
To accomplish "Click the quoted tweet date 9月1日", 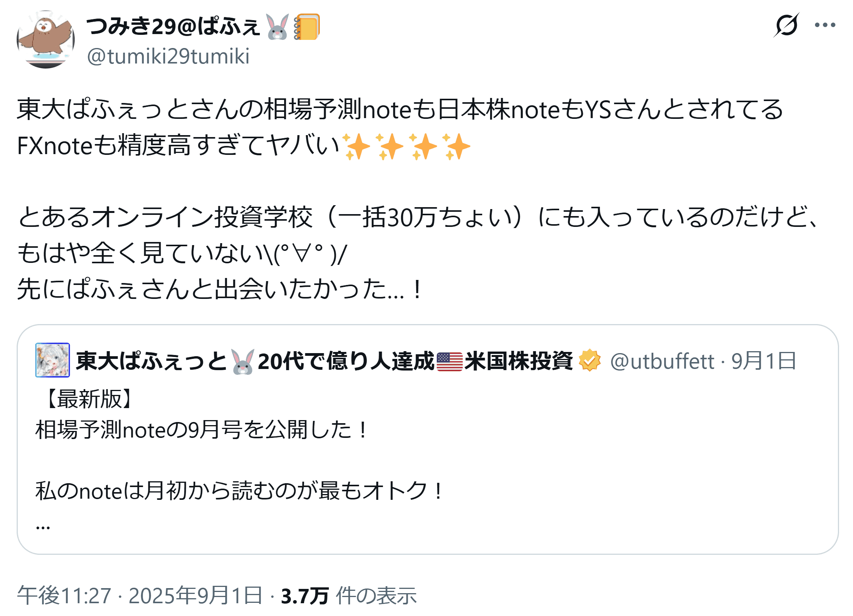I will [x=764, y=361].
